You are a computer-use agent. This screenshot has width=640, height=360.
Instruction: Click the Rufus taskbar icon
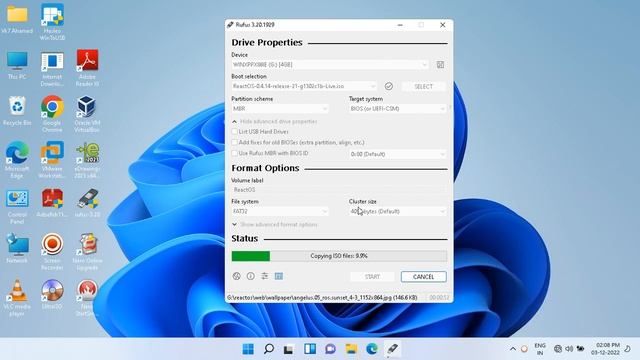pyautogui.click(x=392, y=349)
